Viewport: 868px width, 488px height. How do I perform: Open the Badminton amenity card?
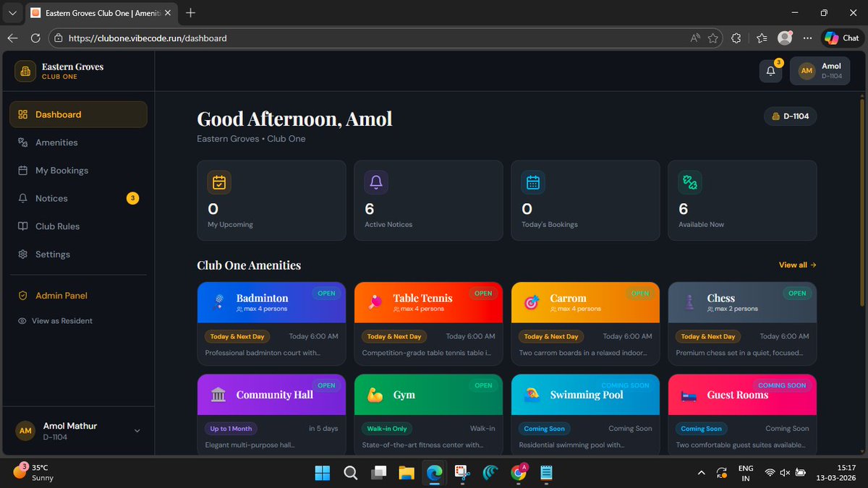tap(271, 324)
